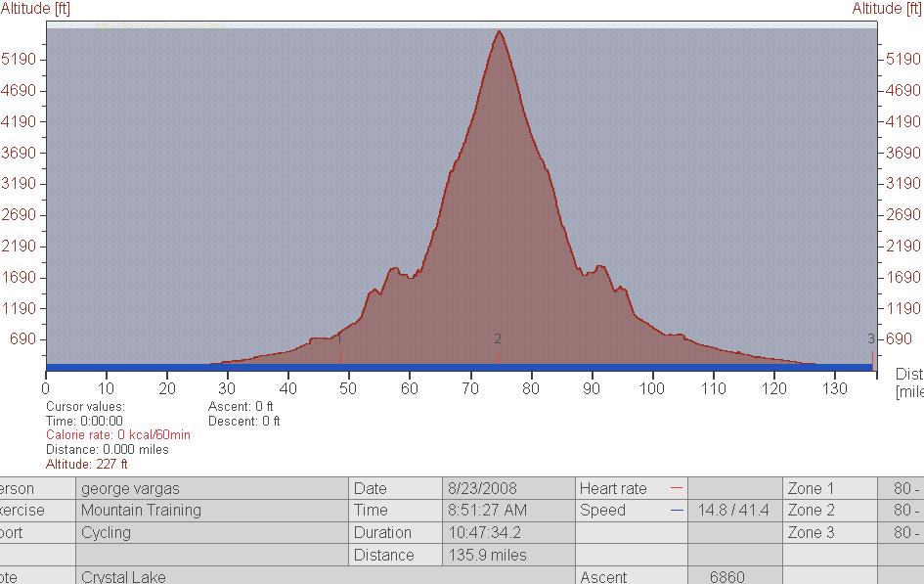The image size is (924, 584).
Task: Click the blue Speed legend line
Action: 677,511
